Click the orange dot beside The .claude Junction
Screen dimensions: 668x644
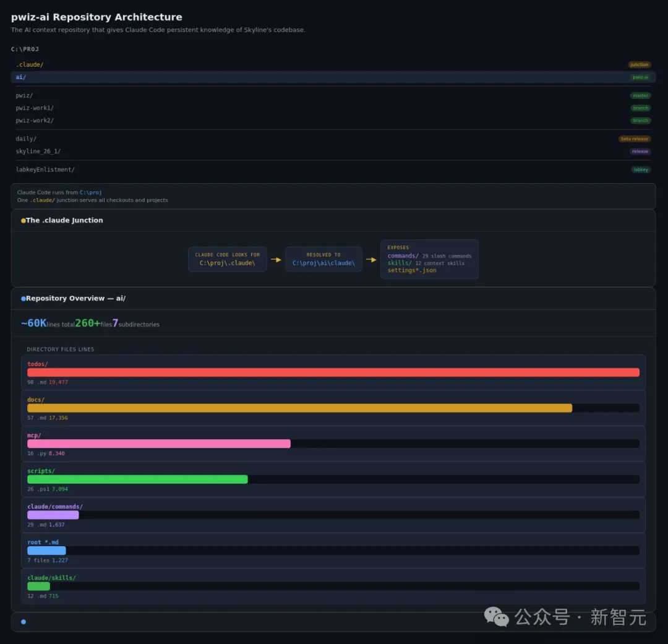point(24,221)
